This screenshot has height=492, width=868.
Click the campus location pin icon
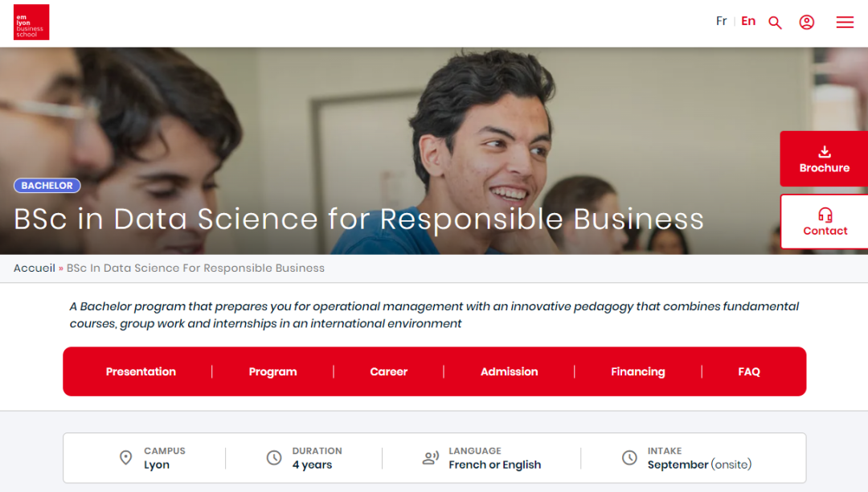(x=125, y=457)
